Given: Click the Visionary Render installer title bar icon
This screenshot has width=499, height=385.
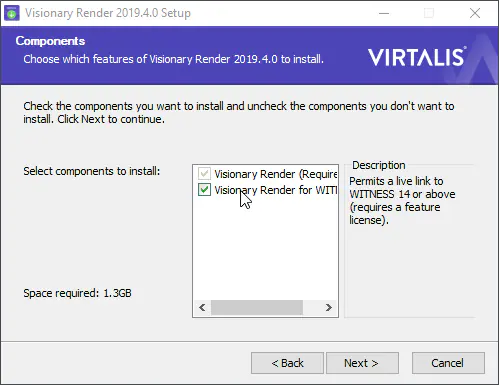Looking at the screenshot, I should pos(12,13).
